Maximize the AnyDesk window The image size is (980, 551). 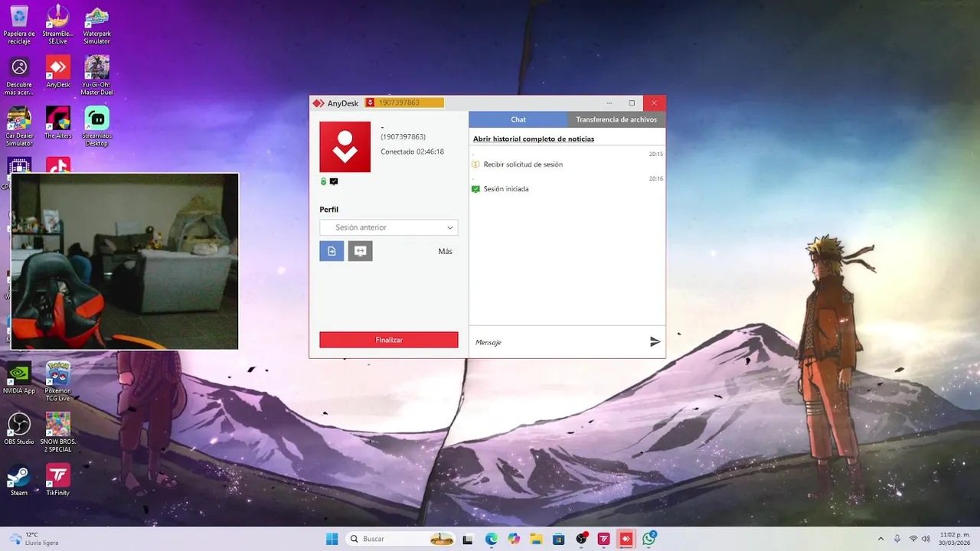click(x=632, y=103)
